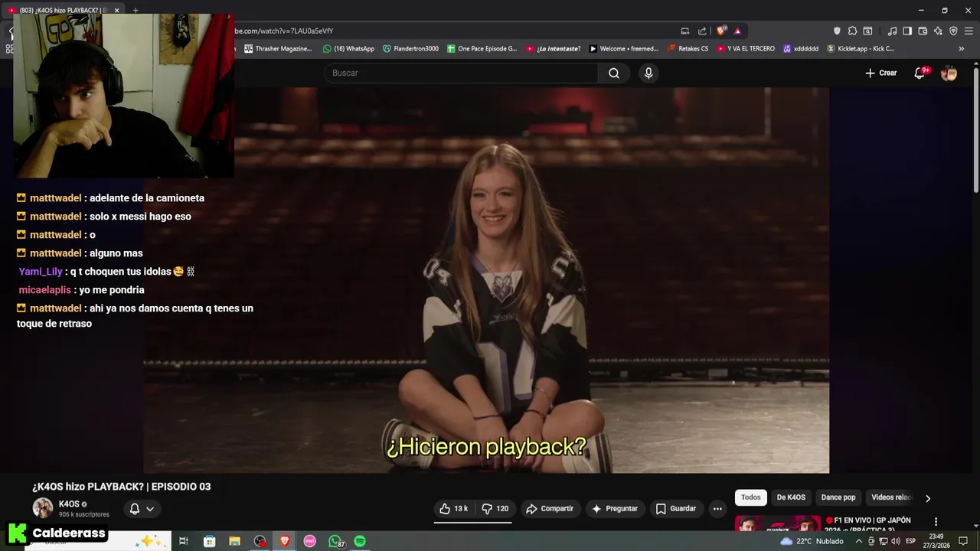
Task: Open Spotify from taskbar
Action: (360, 541)
